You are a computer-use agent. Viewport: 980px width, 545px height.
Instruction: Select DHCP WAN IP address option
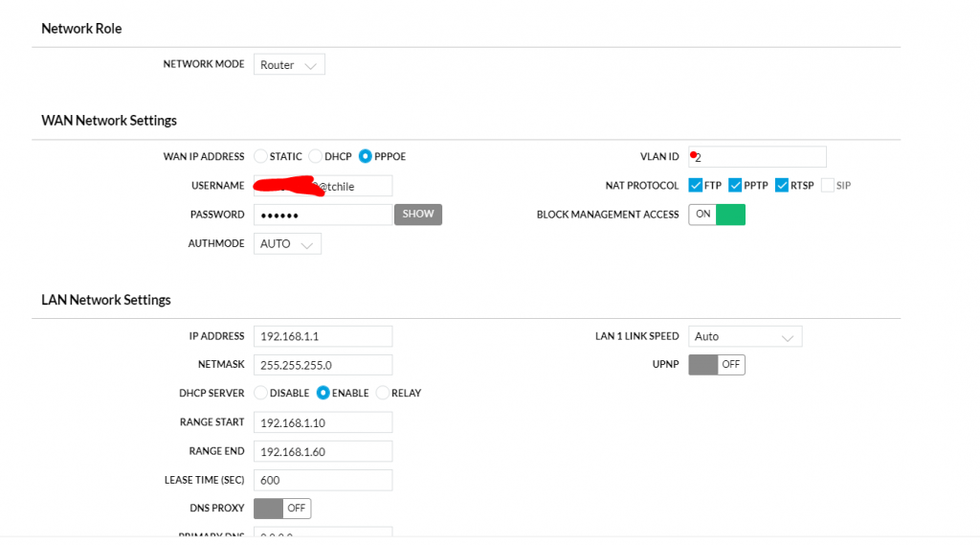click(x=316, y=156)
